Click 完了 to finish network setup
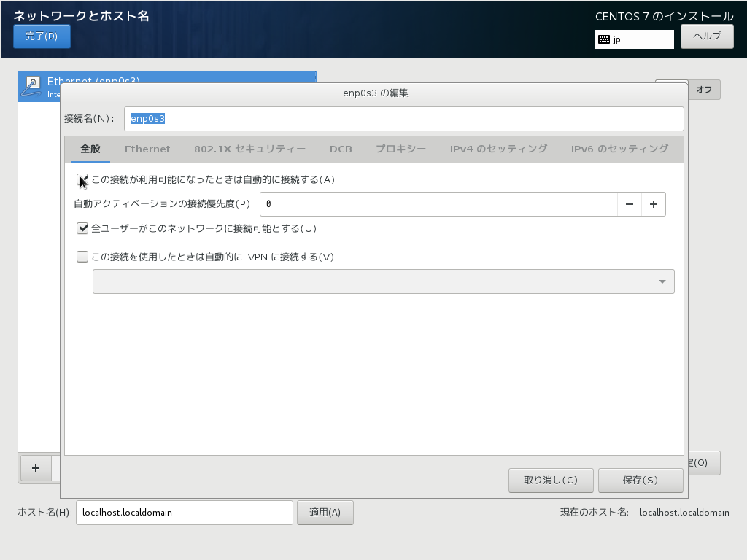The height and width of the screenshot is (560, 747). tap(42, 36)
